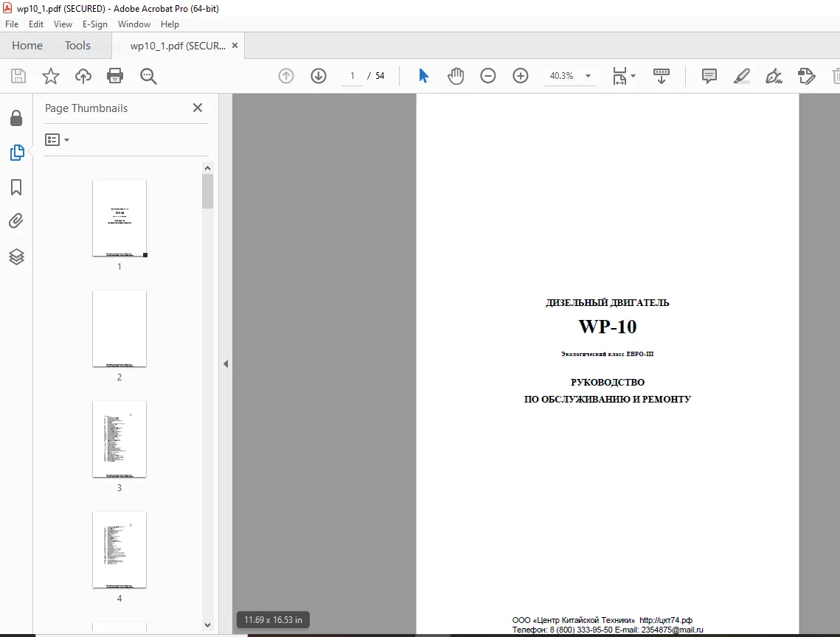The height and width of the screenshot is (637, 840).
Task: Collapse the navigation pane arrow
Action: tap(226, 363)
